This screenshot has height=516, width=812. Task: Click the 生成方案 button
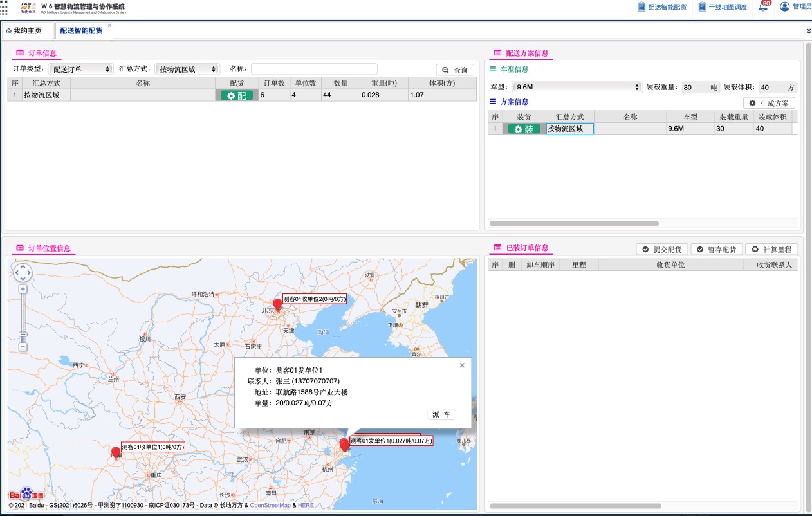768,103
